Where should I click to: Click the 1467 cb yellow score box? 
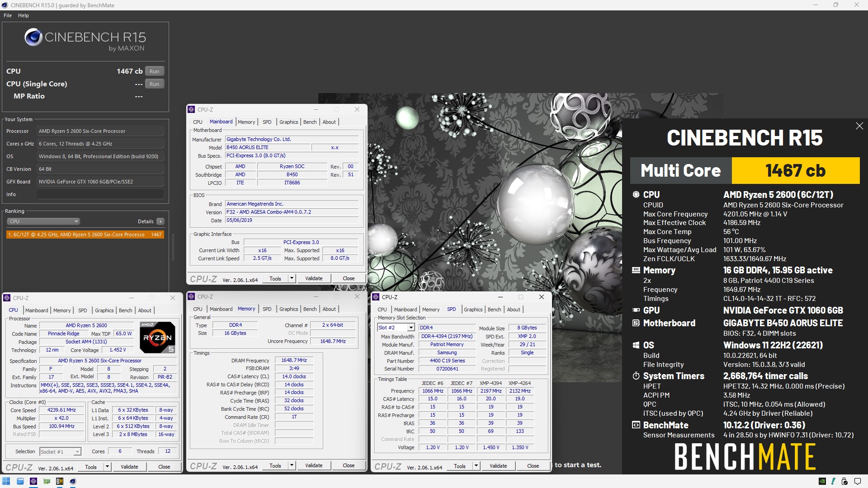[x=795, y=170]
